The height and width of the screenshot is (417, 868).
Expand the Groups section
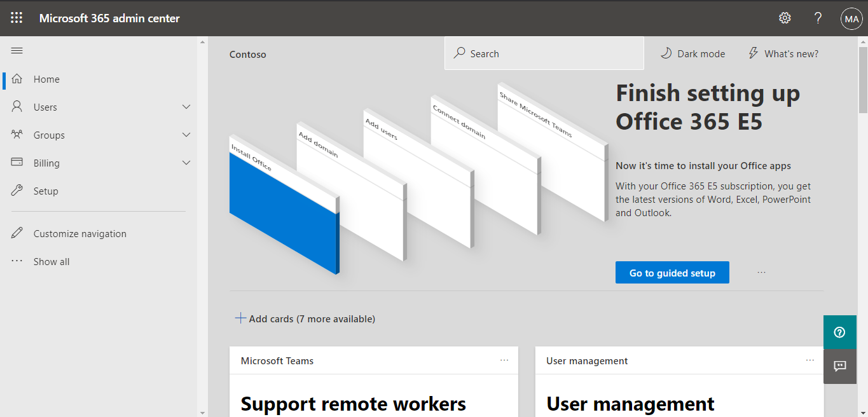[x=186, y=135]
